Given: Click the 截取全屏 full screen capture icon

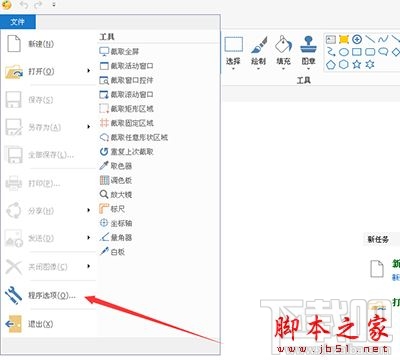Looking at the screenshot, I should 104,52.
